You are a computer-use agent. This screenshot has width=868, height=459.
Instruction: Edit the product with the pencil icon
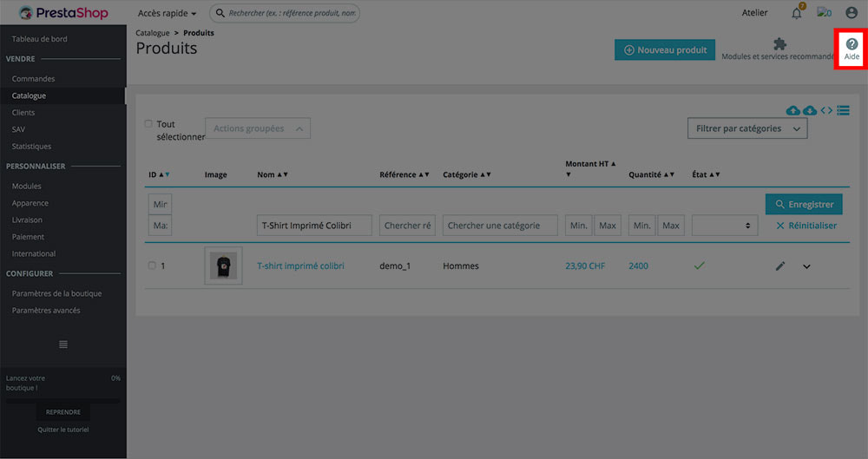click(x=779, y=266)
